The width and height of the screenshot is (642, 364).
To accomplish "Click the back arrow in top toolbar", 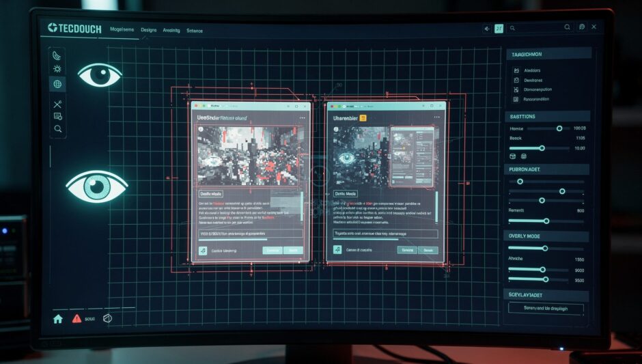I will [487, 29].
